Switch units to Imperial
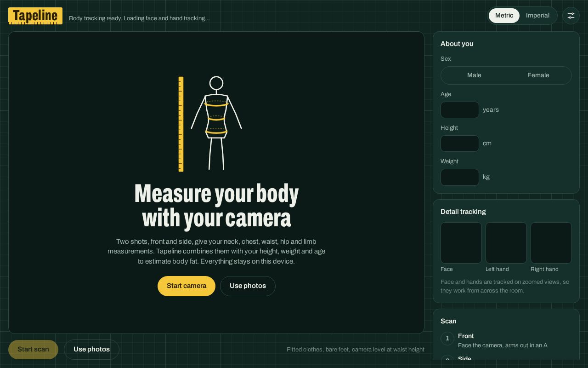 [x=537, y=16]
